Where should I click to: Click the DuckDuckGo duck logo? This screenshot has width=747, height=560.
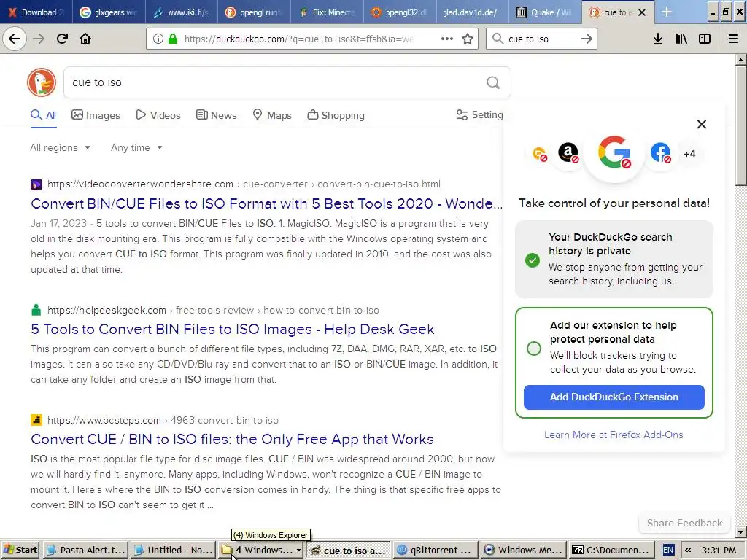pos(42,82)
